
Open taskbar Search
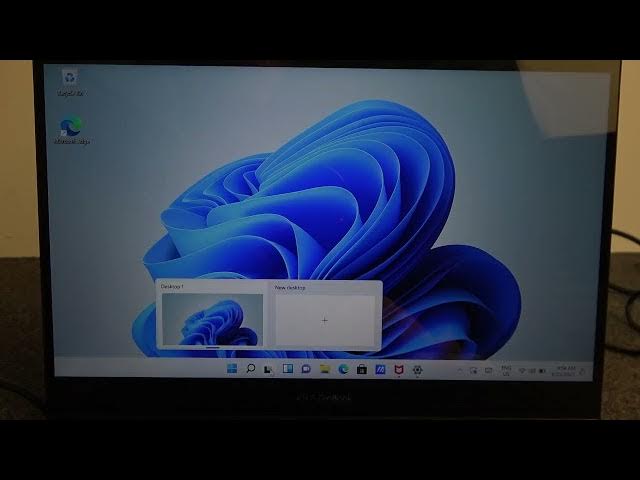point(251,369)
